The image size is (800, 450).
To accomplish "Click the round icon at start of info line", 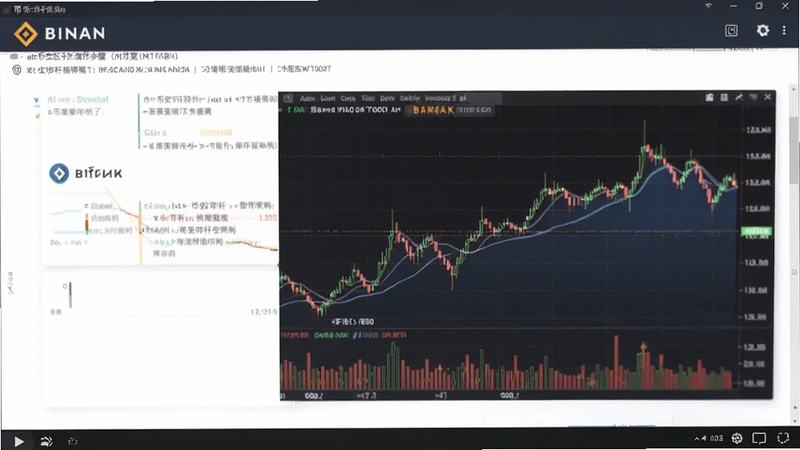I will tap(17, 70).
